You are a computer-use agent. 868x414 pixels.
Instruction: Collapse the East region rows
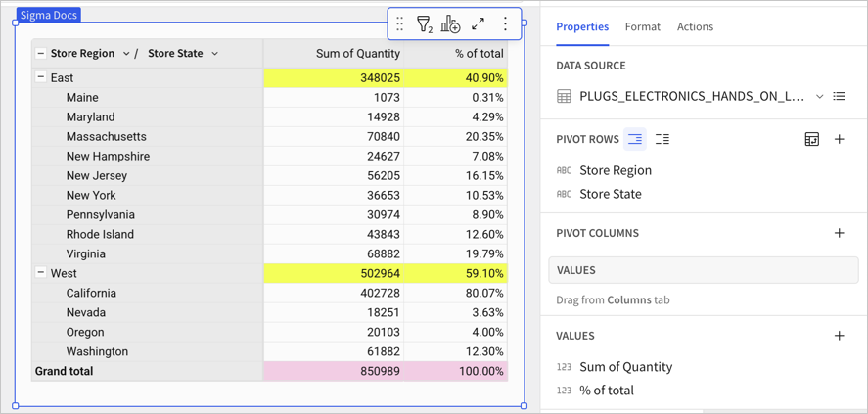tap(40, 78)
